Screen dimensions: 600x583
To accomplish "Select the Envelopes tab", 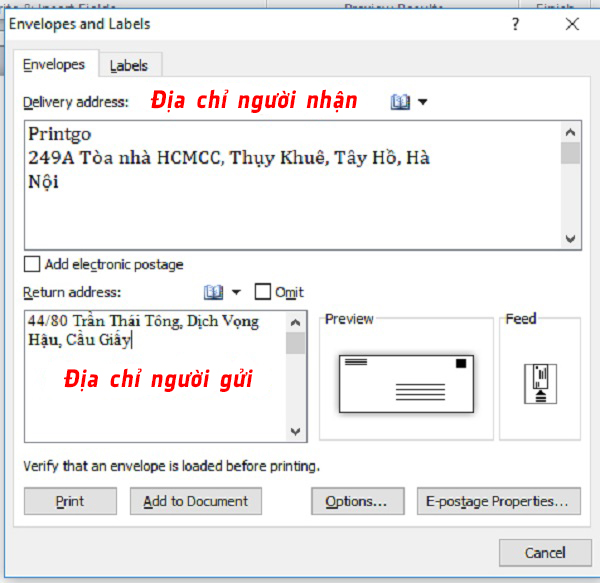I will (55, 65).
